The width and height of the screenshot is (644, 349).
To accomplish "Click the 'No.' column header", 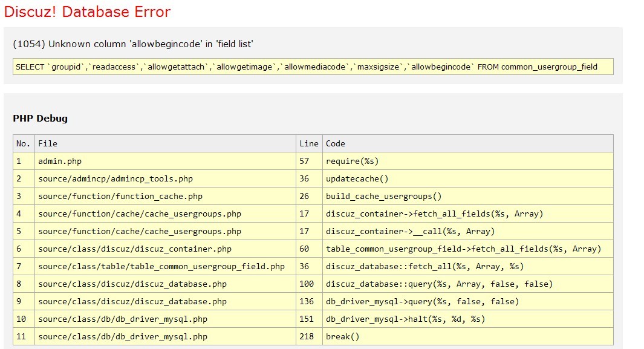I will [x=24, y=144].
